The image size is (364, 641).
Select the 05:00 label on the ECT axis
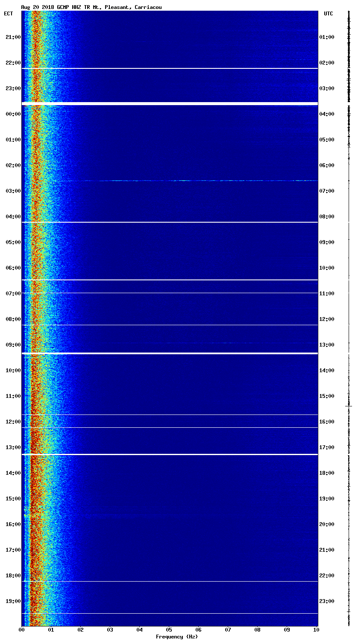pyautogui.click(x=13, y=242)
